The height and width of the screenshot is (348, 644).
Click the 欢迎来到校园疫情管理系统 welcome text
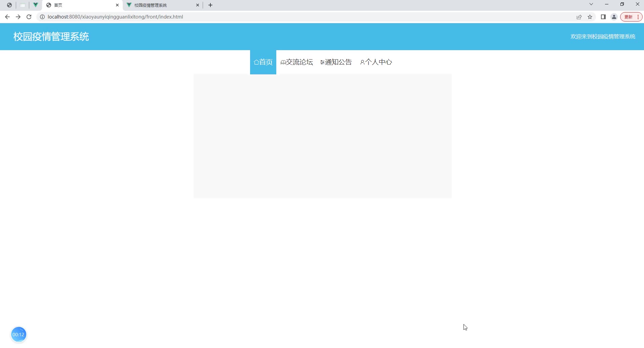(603, 37)
